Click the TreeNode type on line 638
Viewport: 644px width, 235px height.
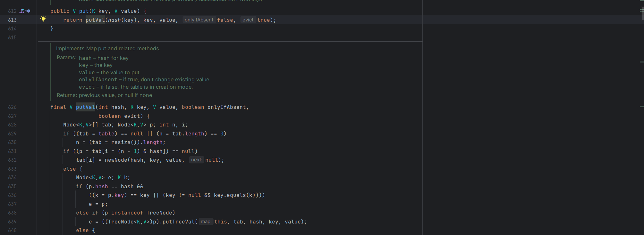coord(159,213)
